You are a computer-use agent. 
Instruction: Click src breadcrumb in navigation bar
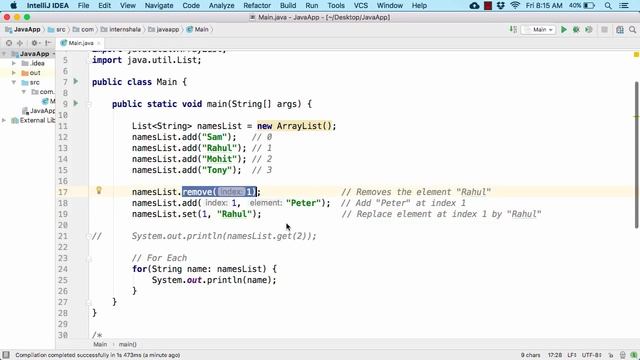coord(57,29)
